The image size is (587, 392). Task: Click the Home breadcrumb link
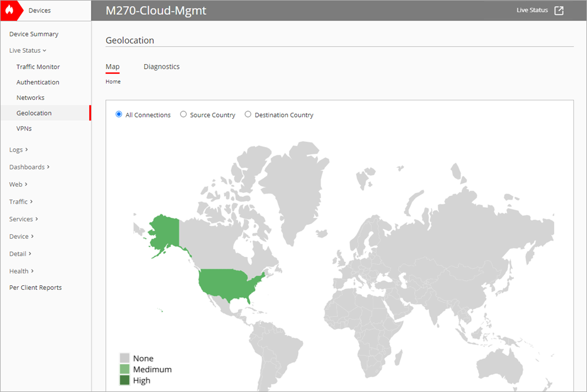[113, 81]
